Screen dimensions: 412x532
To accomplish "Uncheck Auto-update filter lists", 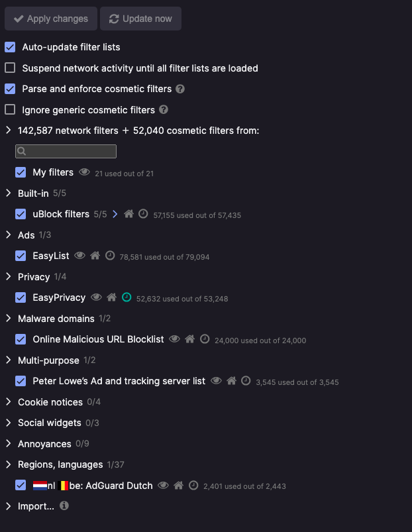I will tap(10, 47).
